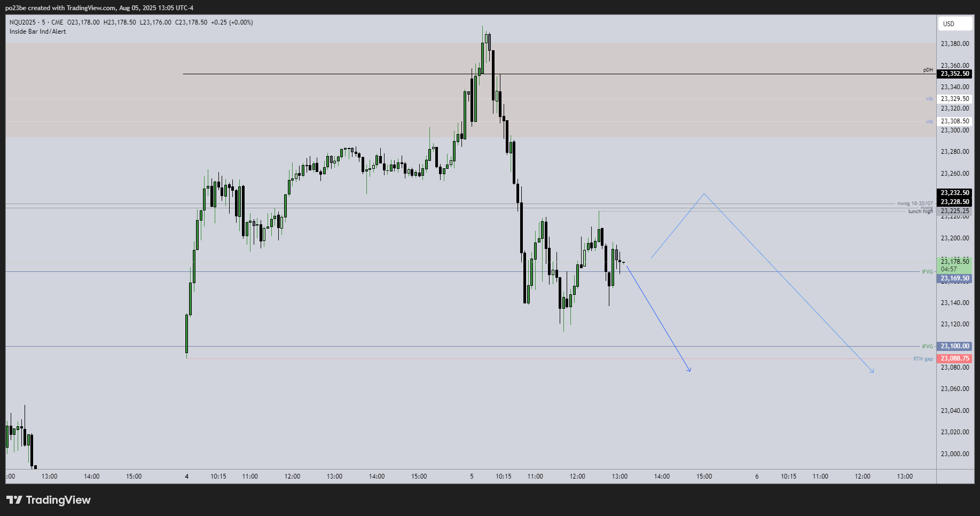Select the Inside Bar Ind/Alert indicator label
Screen dimensions: 980x516
[37, 31]
